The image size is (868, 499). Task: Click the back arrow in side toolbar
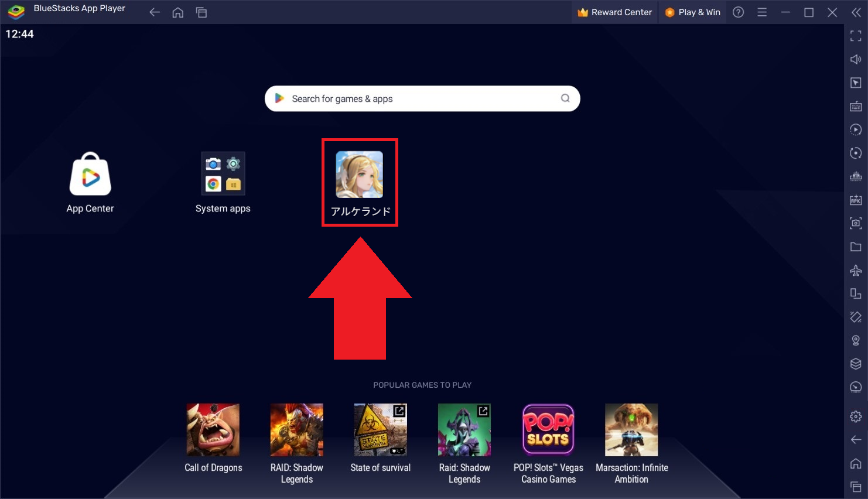(856, 440)
